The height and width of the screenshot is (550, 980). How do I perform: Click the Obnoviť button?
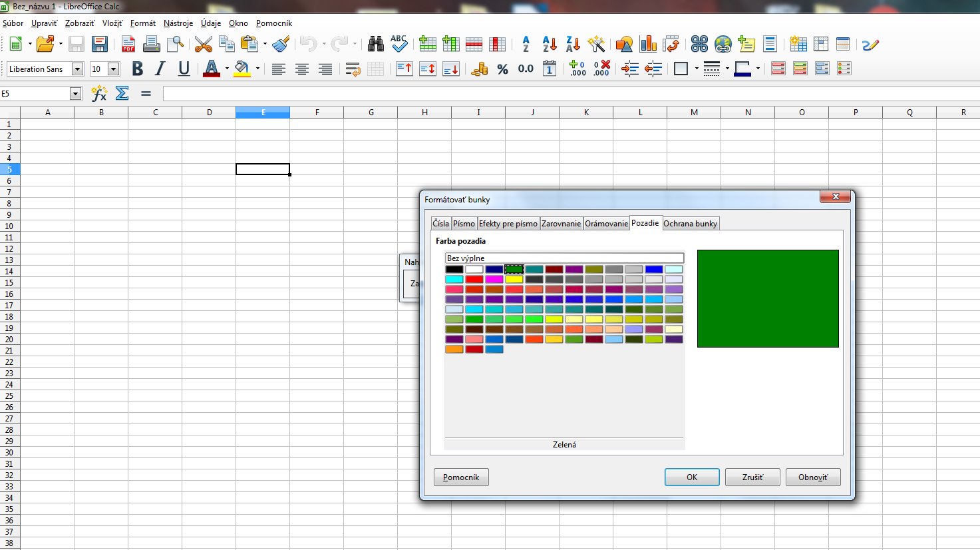tap(813, 477)
